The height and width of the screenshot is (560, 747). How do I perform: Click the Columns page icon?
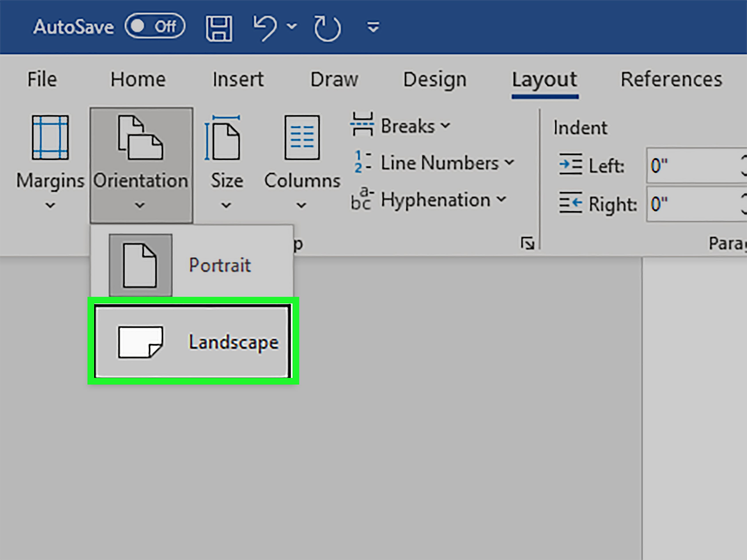pos(302,137)
